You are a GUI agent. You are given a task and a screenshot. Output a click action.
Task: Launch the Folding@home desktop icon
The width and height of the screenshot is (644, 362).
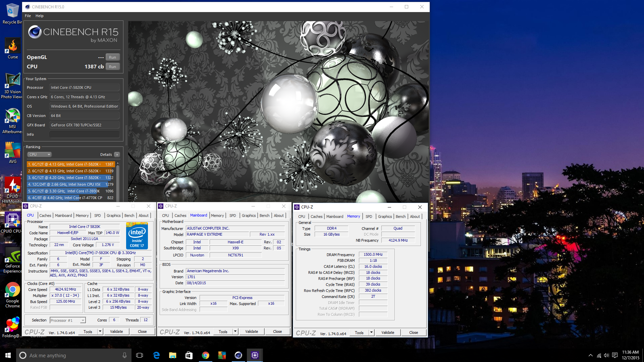12,327
